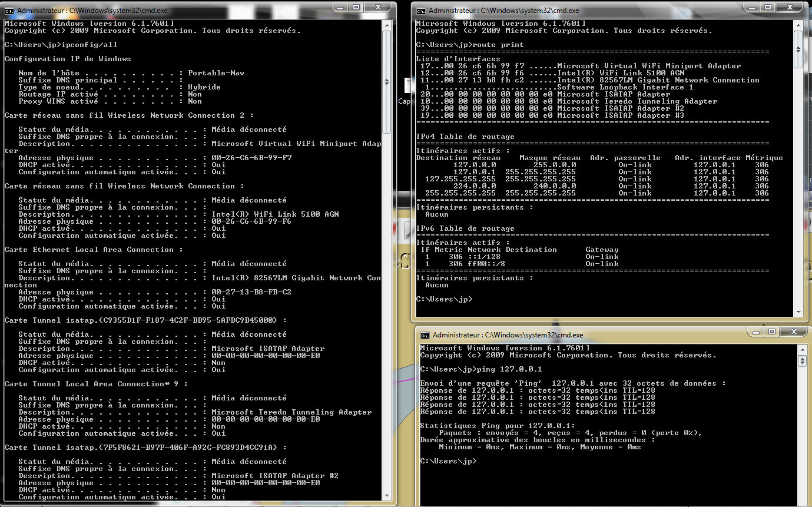This screenshot has height=507, width=812.
Task: Click the cmd icon in the ipconfig window title bar
Action: pyautogui.click(x=9, y=11)
